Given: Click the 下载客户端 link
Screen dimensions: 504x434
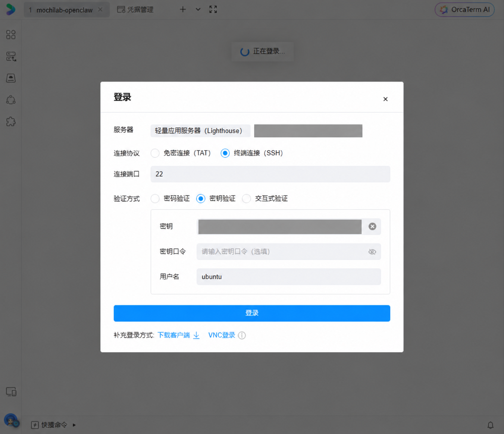Looking at the screenshot, I should point(173,335).
